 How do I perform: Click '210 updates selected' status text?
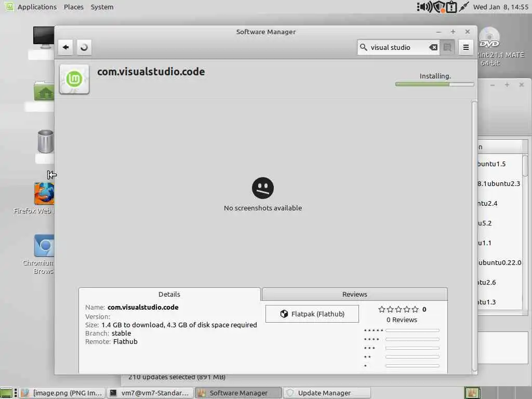pos(177,377)
